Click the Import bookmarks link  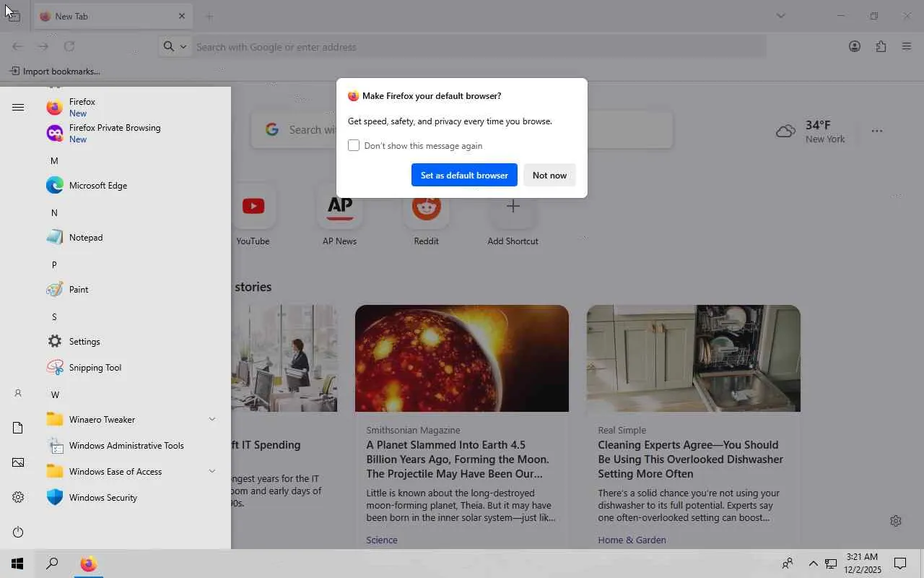click(x=55, y=71)
